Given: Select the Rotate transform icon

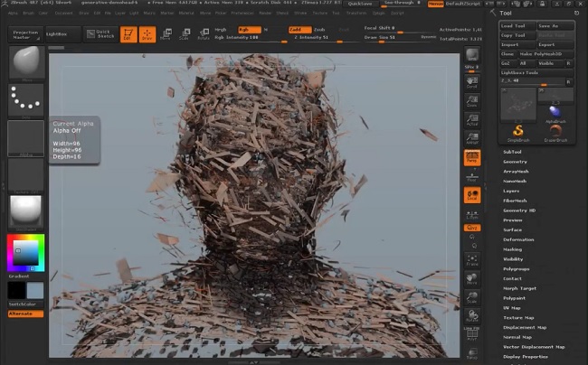Looking at the screenshot, I should click(x=204, y=34).
